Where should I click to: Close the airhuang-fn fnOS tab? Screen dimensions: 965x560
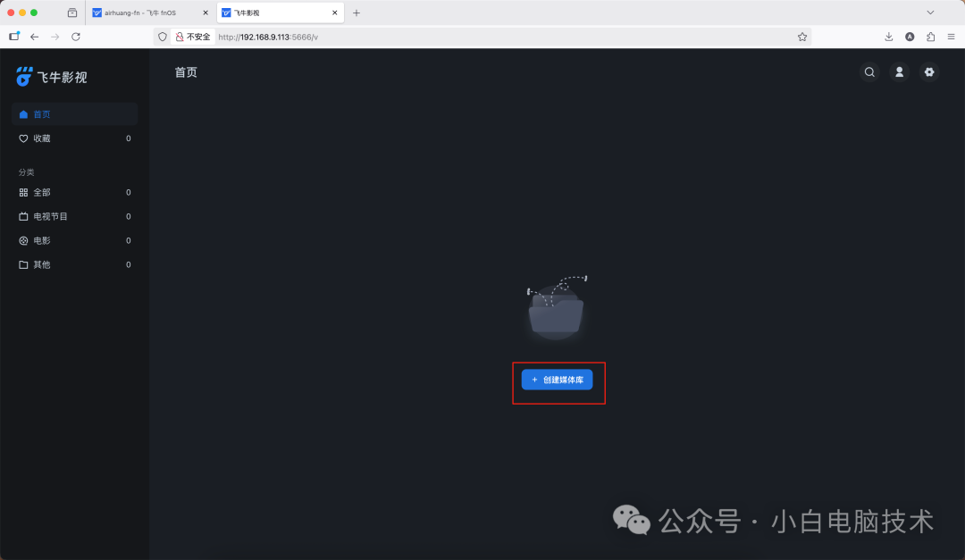click(x=206, y=13)
